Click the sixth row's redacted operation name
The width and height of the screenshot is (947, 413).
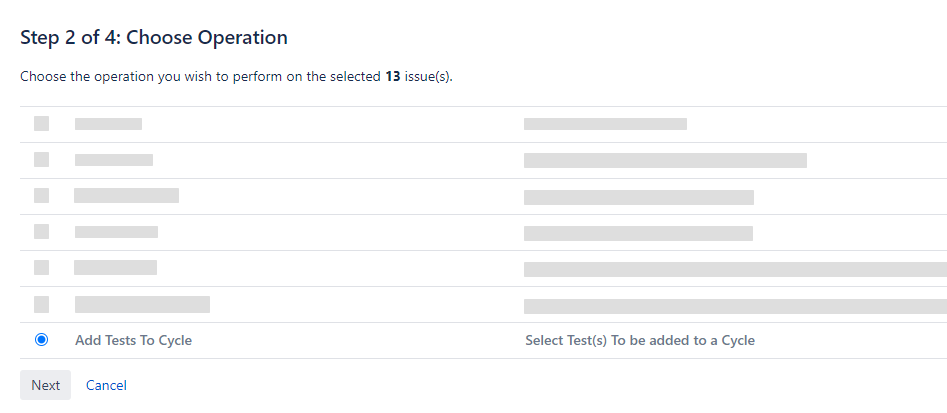coord(142,304)
